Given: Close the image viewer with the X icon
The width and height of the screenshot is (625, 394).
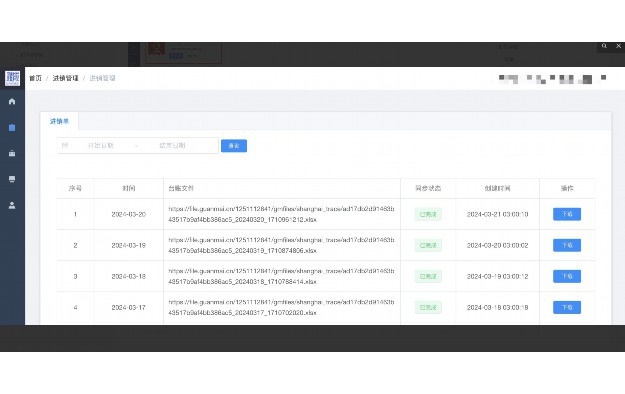Looking at the screenshot, I should click(x=619, y=46).
